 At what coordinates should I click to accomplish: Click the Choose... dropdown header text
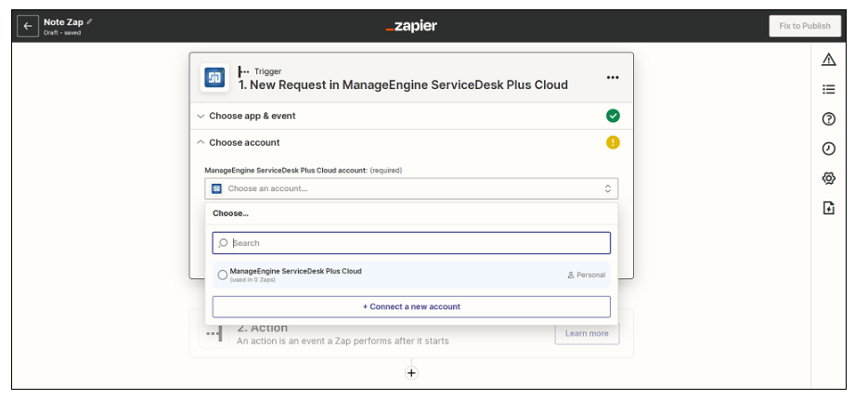click(x=231, y=213)
